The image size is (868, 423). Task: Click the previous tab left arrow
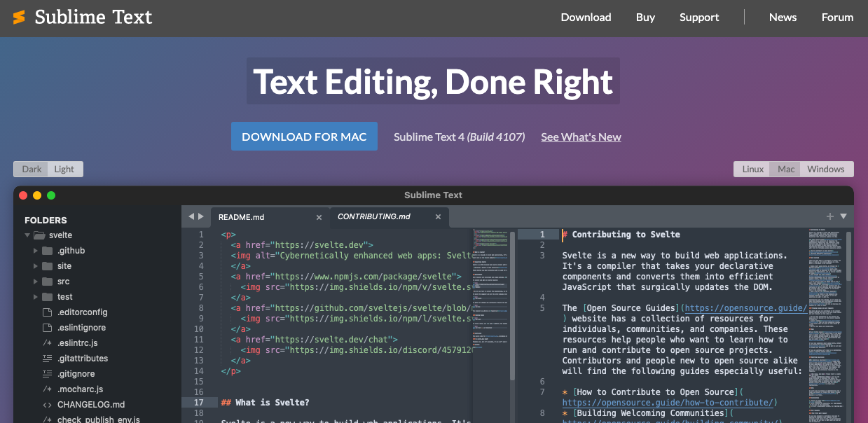pos(191,217)
